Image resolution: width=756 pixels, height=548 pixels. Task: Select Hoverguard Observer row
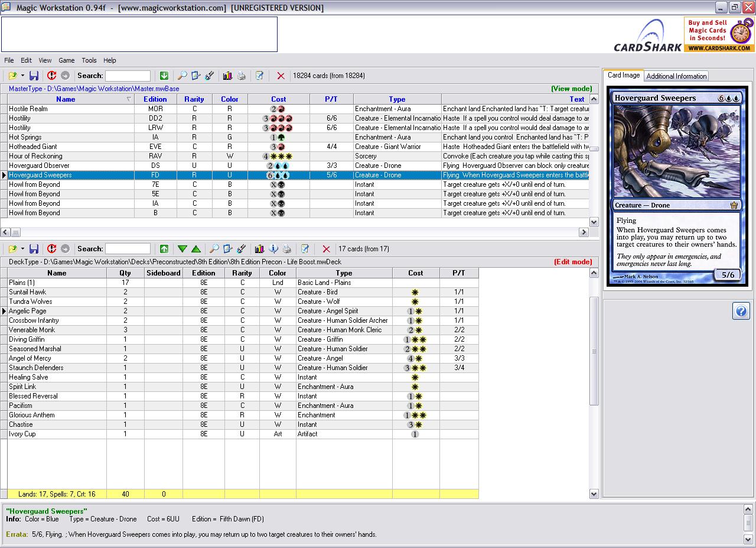tap(298, 166)
